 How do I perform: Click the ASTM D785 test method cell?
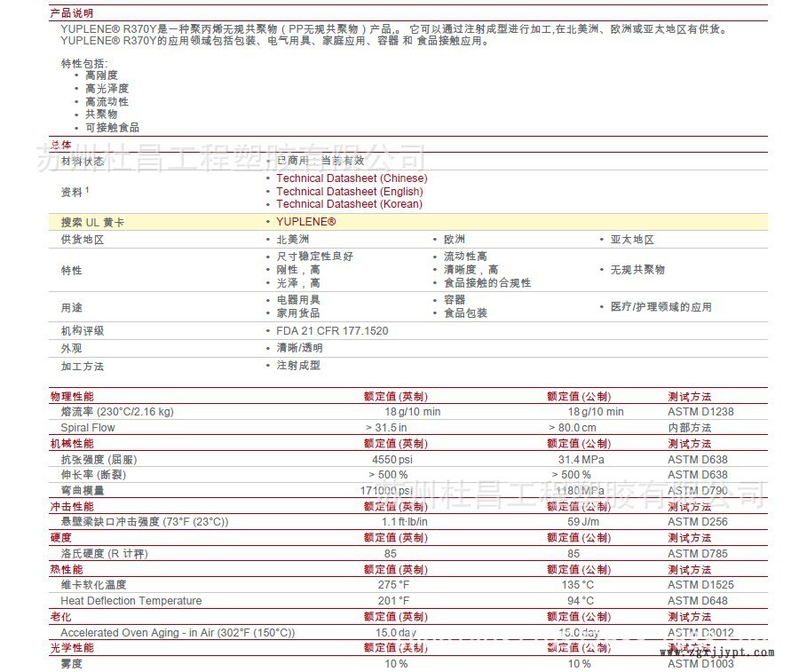click(x=698, y=554)
